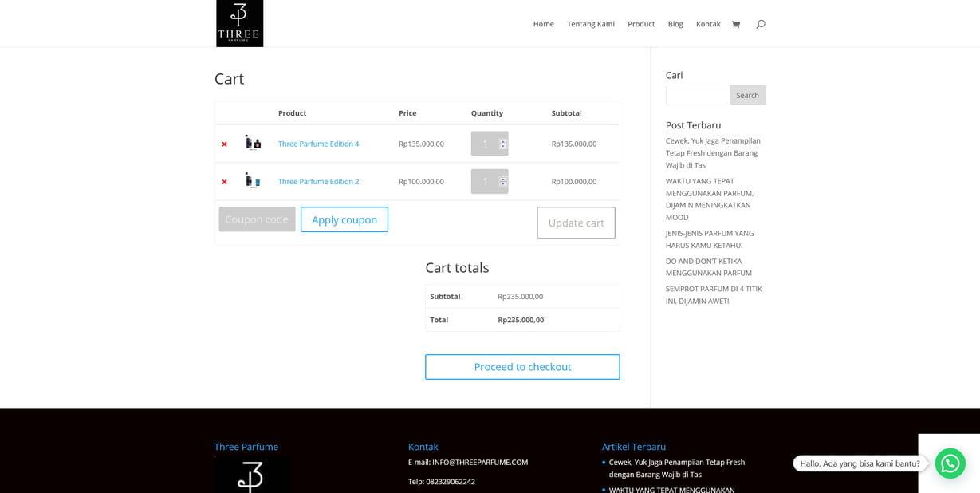
Task: Open Blog menu item
Action: click(x=675, y=24)
